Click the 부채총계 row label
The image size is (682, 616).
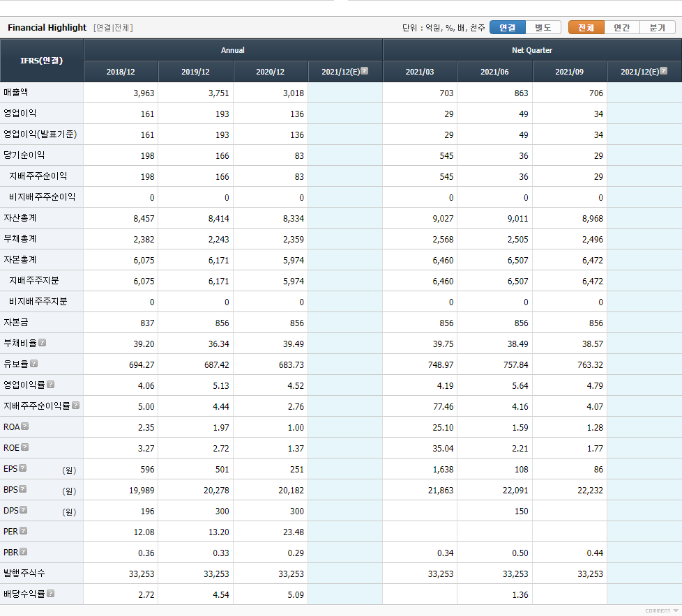point(20,238)
